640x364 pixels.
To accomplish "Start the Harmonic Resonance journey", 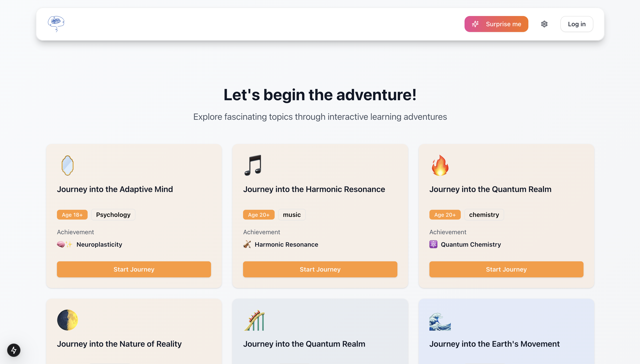I will coord(320,269).
